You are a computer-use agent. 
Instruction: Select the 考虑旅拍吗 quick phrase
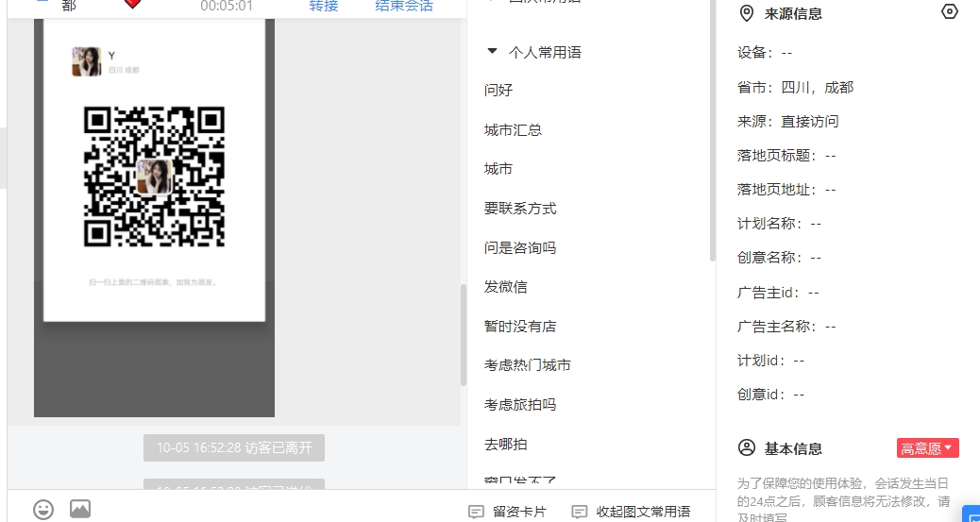point(520,404)
